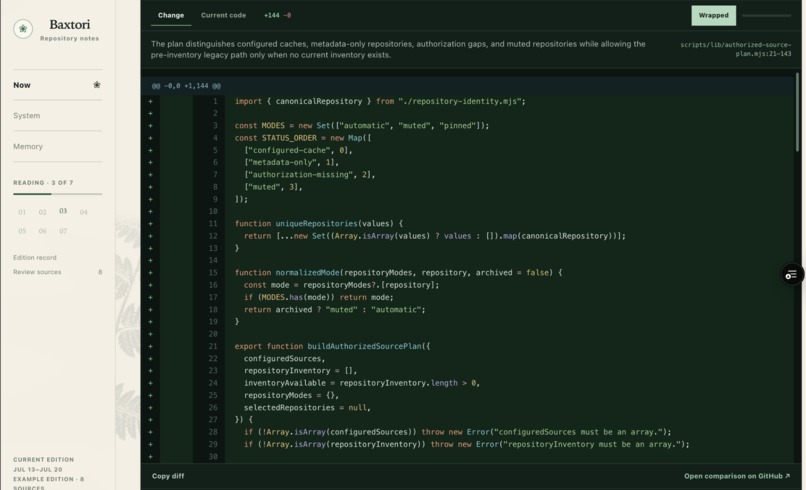Open the Review sources link
Image resolution: width=806 pixels, height=490 pixels.
click(x=37, y=272)
